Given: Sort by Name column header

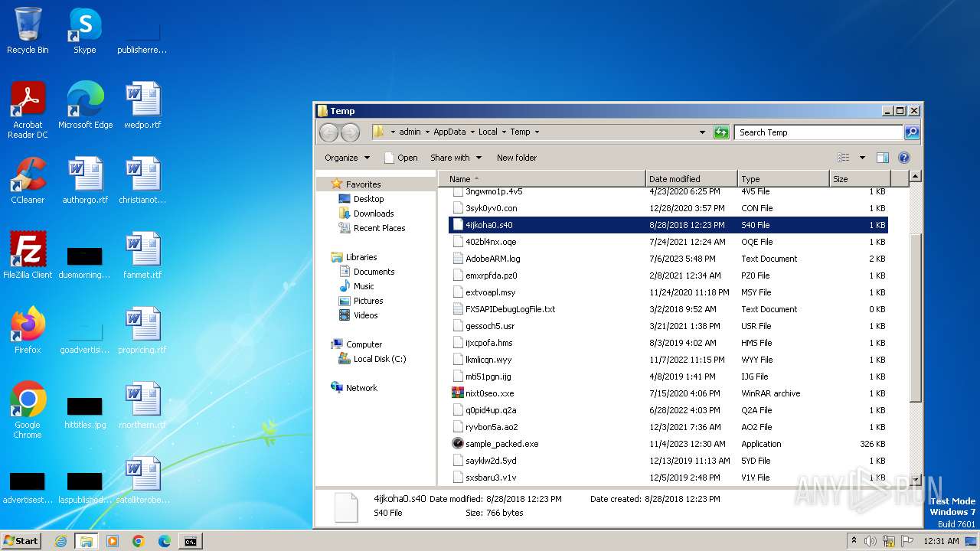Looking at the screenshot, I should click(x=542, y=178).
